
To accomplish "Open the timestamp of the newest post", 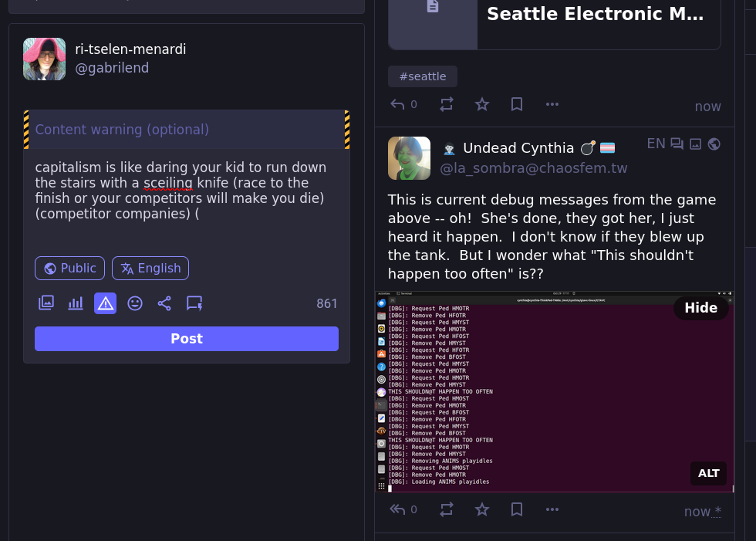I will click(697, 511).
